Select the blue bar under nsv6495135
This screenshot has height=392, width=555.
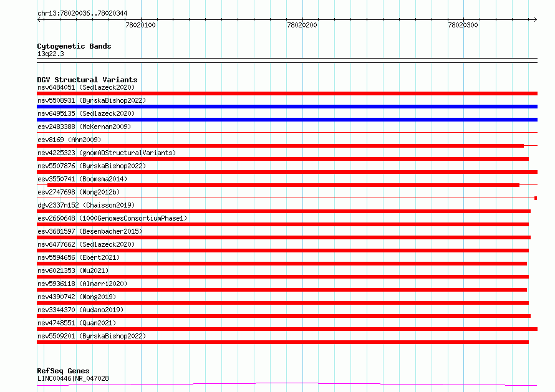coord(287,120)
